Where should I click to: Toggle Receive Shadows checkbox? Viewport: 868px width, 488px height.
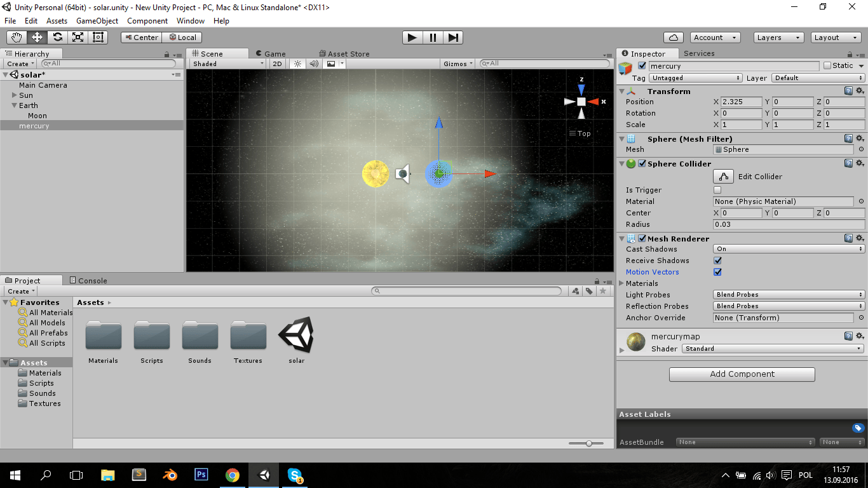pyautogui.click(x=717, y=261)
